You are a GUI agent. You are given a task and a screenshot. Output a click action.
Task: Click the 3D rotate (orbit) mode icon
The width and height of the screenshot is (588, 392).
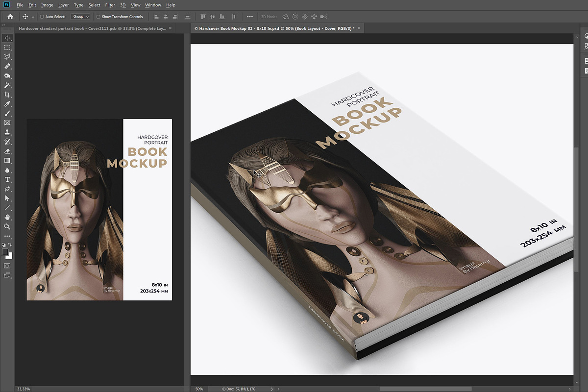click(x=286, y=17)
